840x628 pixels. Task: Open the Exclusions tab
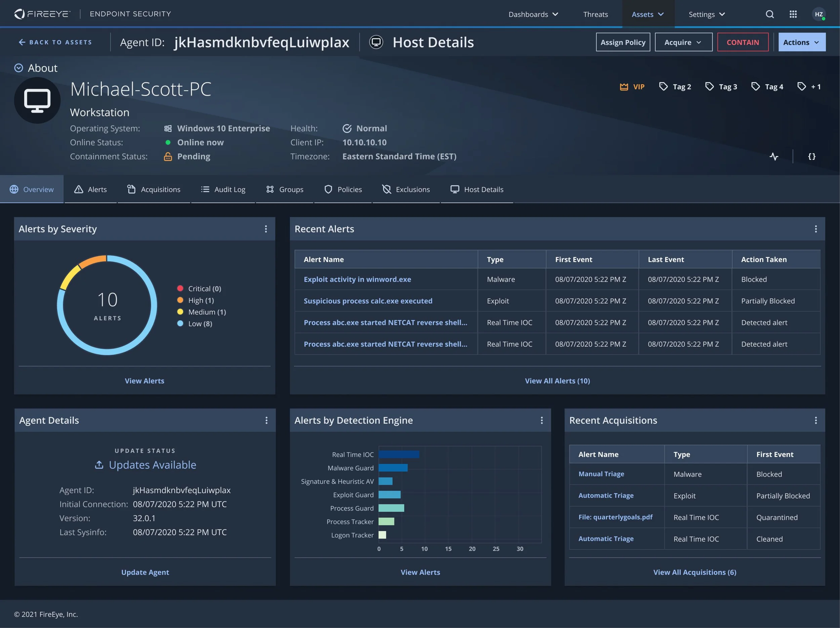[406, 189]
